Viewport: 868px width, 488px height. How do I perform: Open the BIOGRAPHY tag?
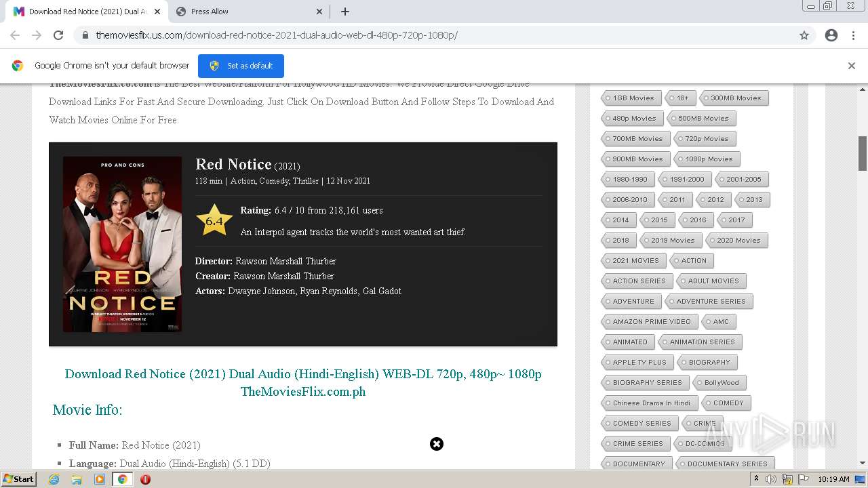707,363
